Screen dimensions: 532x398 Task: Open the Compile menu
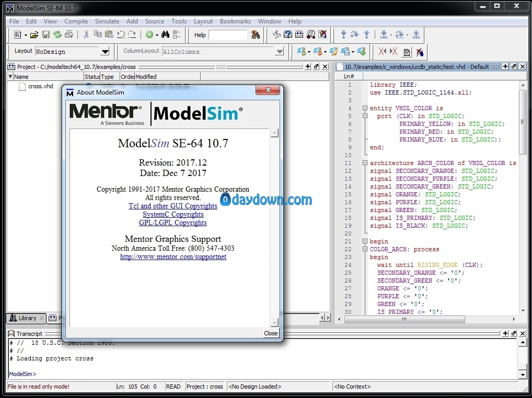coord(76,21)
